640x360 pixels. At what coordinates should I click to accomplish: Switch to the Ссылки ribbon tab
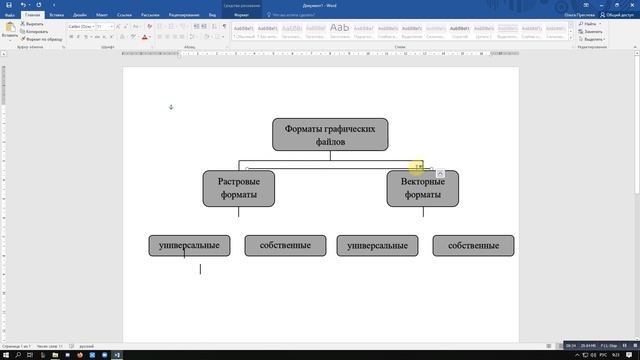[x=124, y=15]
